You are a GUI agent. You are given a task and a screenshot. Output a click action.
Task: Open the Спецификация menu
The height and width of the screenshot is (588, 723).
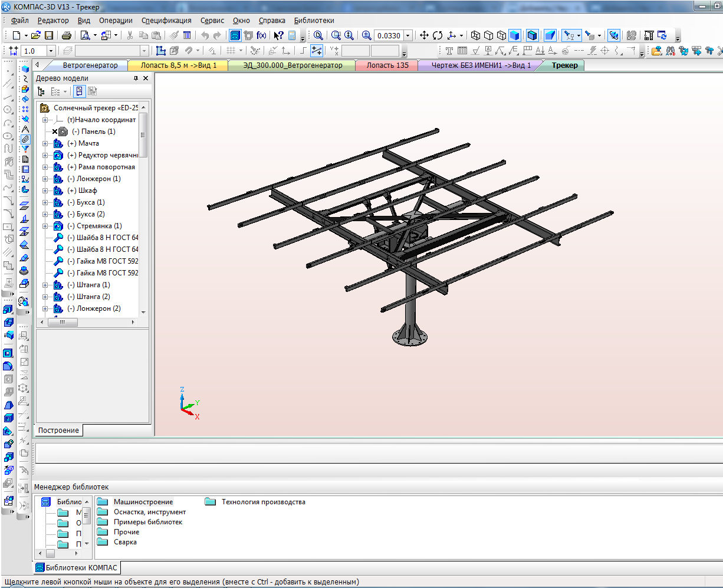pos(166,20)
